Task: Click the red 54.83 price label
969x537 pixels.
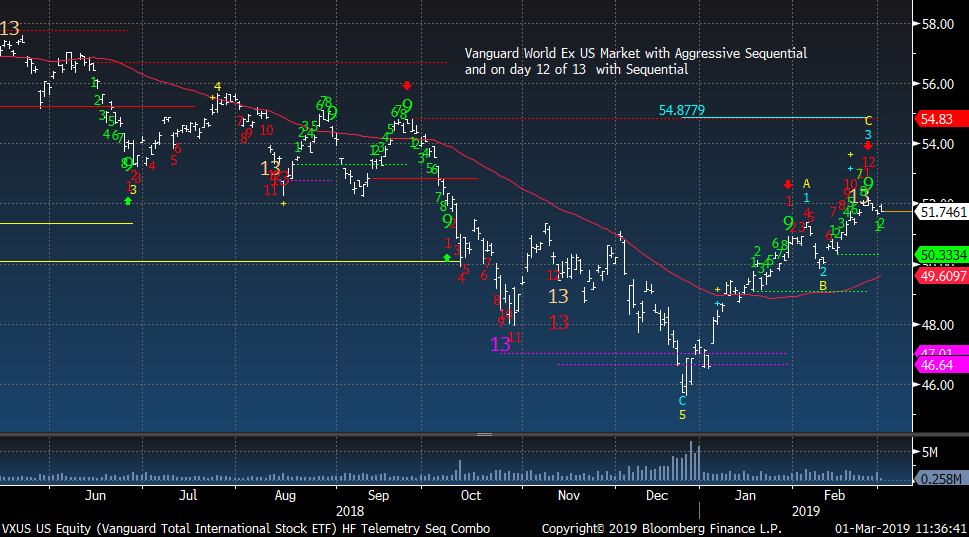Action: click(x=941, y=119)
